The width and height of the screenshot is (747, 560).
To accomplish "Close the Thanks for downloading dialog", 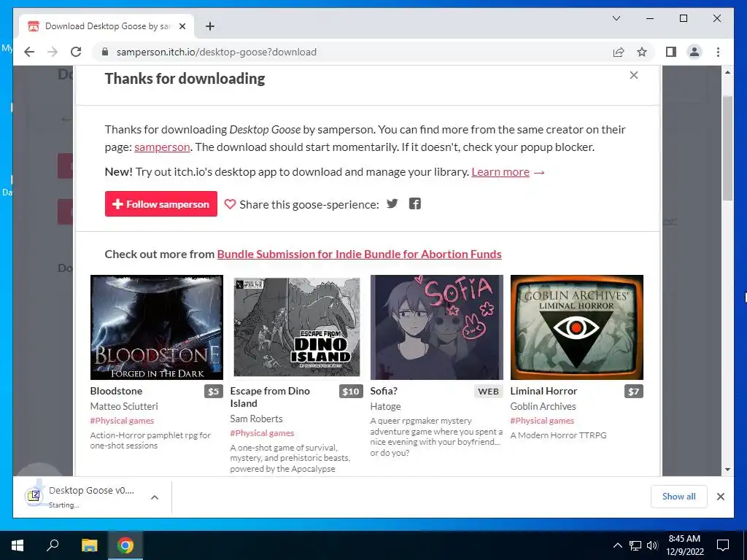I will pyautogui.click(x=634, y=75).
